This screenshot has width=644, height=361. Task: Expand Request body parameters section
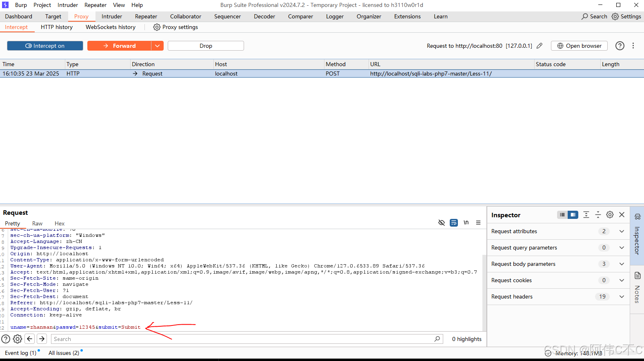tap(622, 264)
